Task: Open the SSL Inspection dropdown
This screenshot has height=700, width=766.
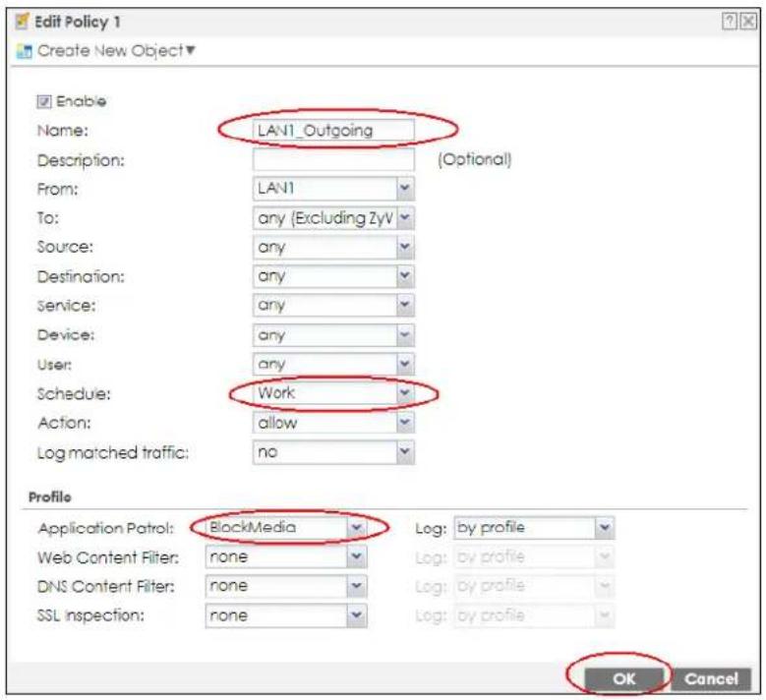Action: click(286, 615)
